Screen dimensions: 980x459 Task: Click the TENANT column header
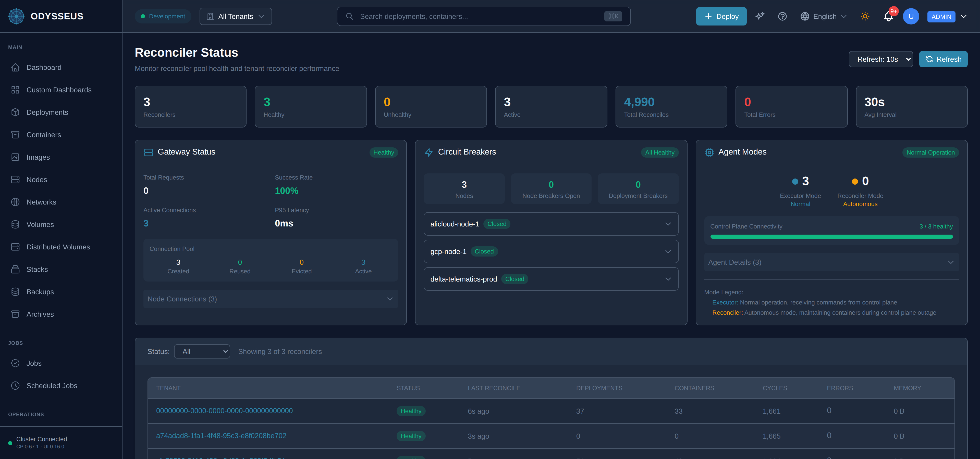click(x=168, y=388)
